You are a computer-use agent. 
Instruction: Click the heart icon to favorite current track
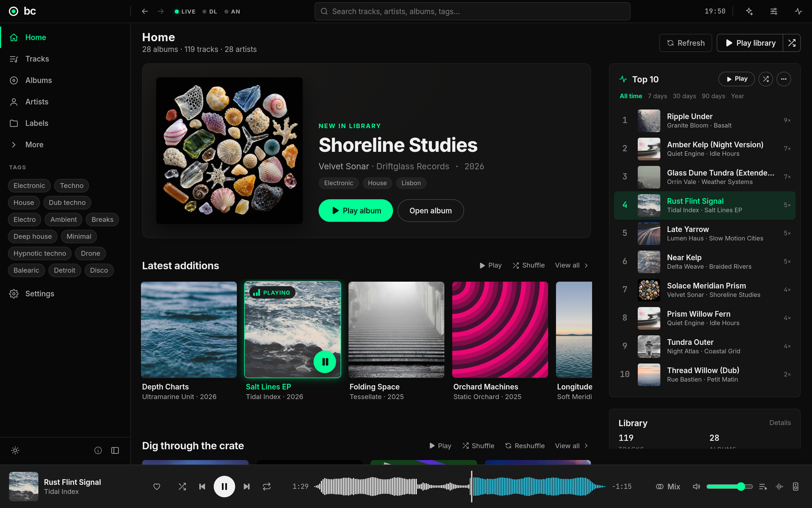[x=157, y=486]
